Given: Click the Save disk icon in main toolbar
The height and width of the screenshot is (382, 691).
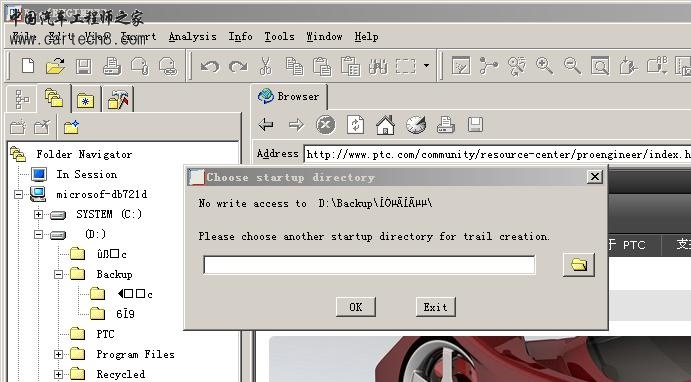Looking at the screenshot, I should 84,66.
